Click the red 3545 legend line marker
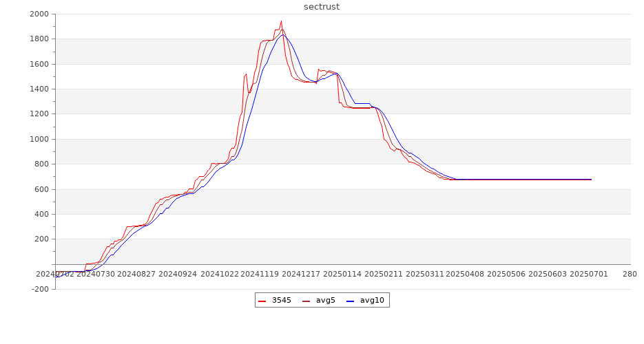This screenshot has width=644, height=344. (262, 301)
